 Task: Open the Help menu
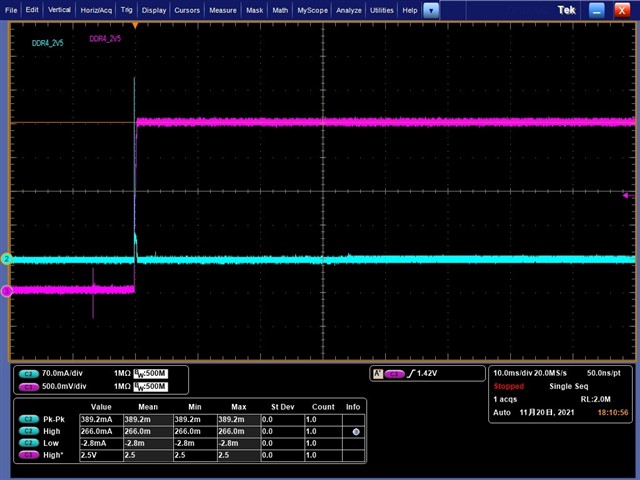click(410, 10)
